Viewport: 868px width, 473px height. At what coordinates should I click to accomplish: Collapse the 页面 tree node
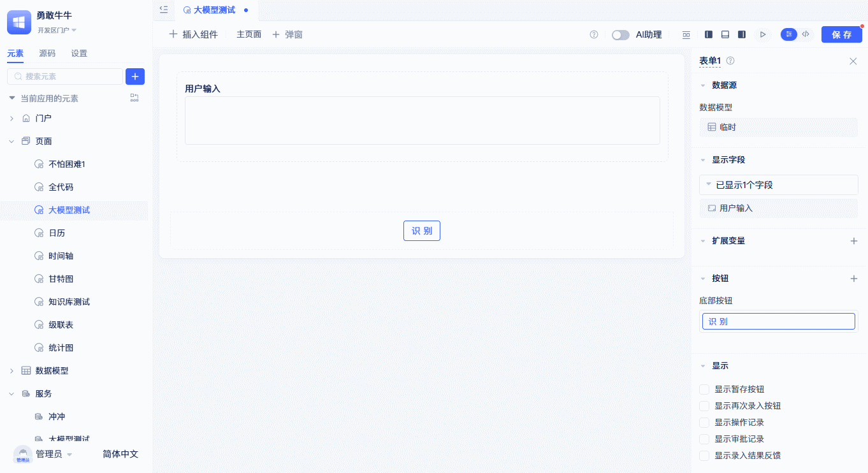tap(11, 141)
